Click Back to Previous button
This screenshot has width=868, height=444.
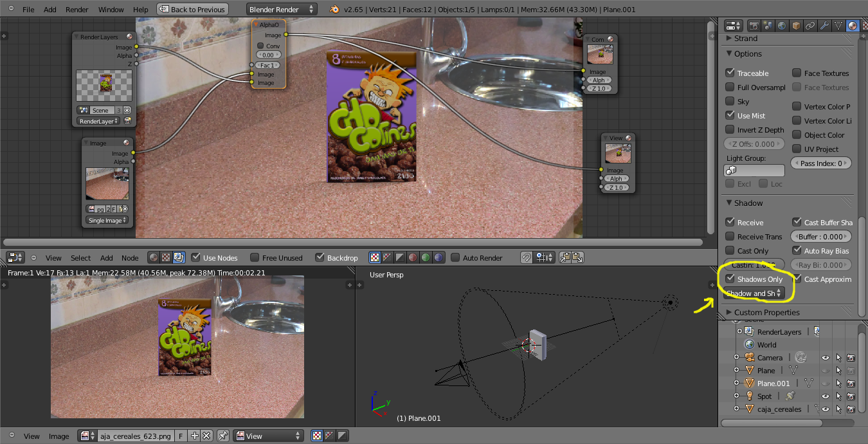(192, 10)
